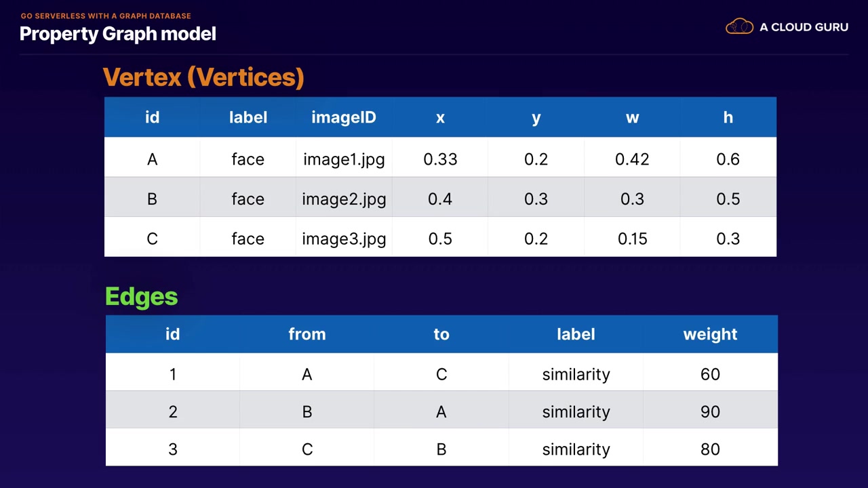Select the 0.42 w value cell
The width and height of the screenshot is (868, 488).
(x=632, y=159)
